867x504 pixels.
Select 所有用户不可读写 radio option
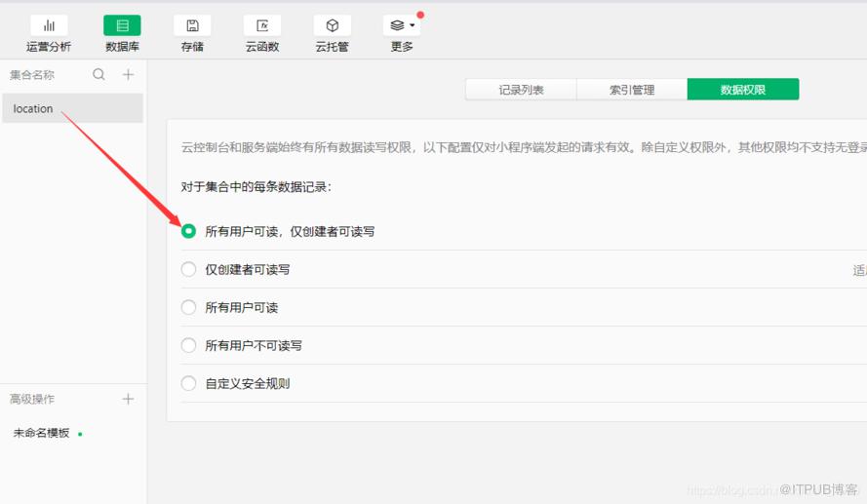188,345
